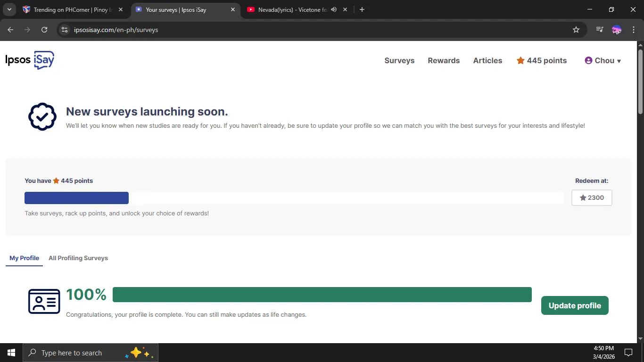Viewport: 644px width, 362px height.
Task: Reload the page
Action: [x=44, y=30]
